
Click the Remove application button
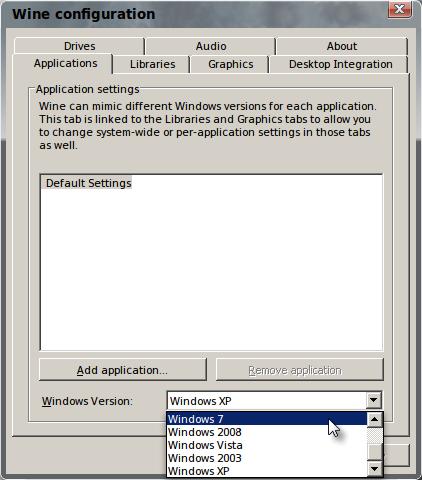[x=300, y=370]
